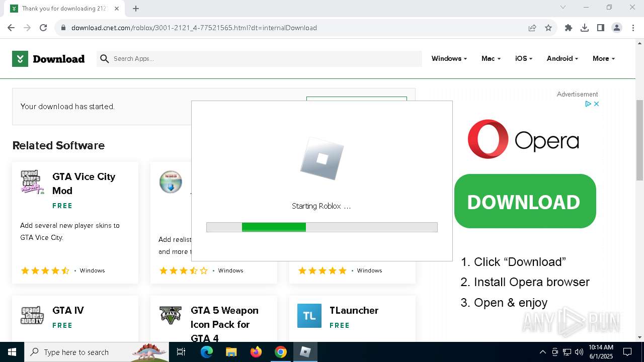644x362 pixels.
Task: Click the browser back arrow
Action: click(x=11, y=28)
